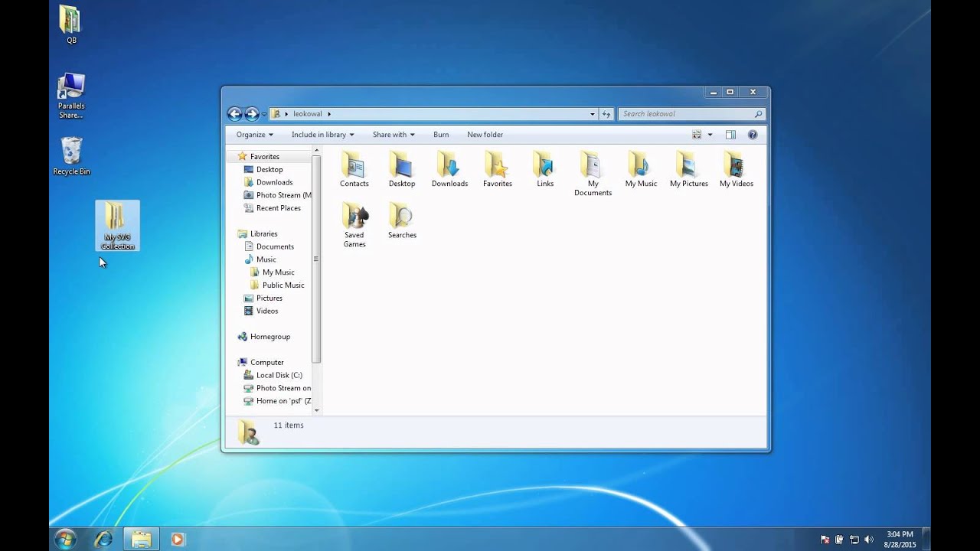Image resolution: width=980 pixels, height=551 pixels.
Task: Open the view options dropdown arrow
Action: 710,135
